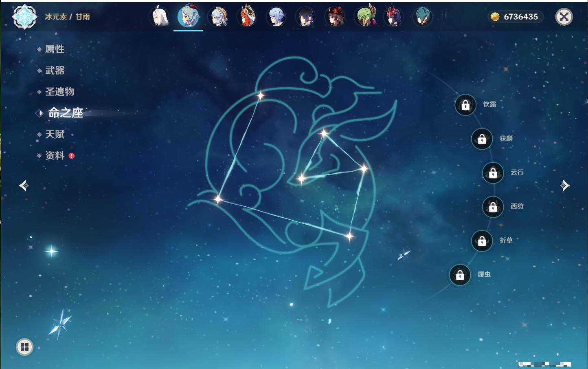The height and width of the screenshot is (369, 588).
Task: Click the 冰元素 / 甘雨 title text
Action: [x=68, y=17]
